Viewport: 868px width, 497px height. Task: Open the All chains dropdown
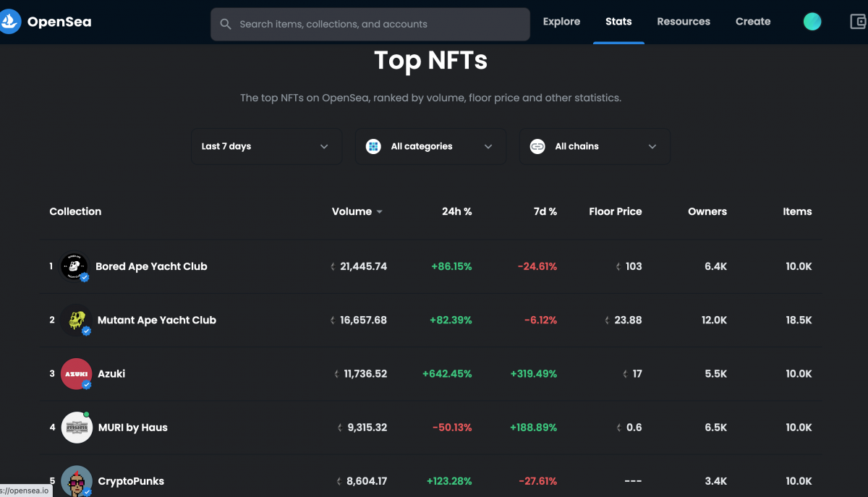tap(595, 146)
